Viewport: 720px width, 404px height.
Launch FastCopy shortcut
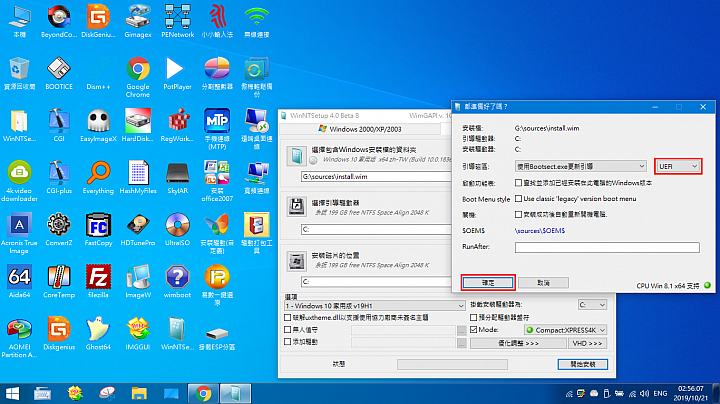(x=98, y=229)
